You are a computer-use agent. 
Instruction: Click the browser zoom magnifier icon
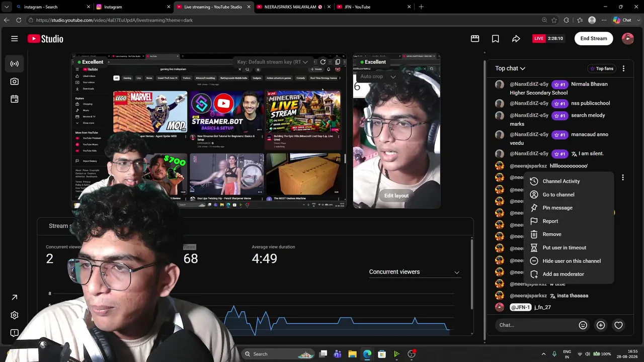pos(544,20)
